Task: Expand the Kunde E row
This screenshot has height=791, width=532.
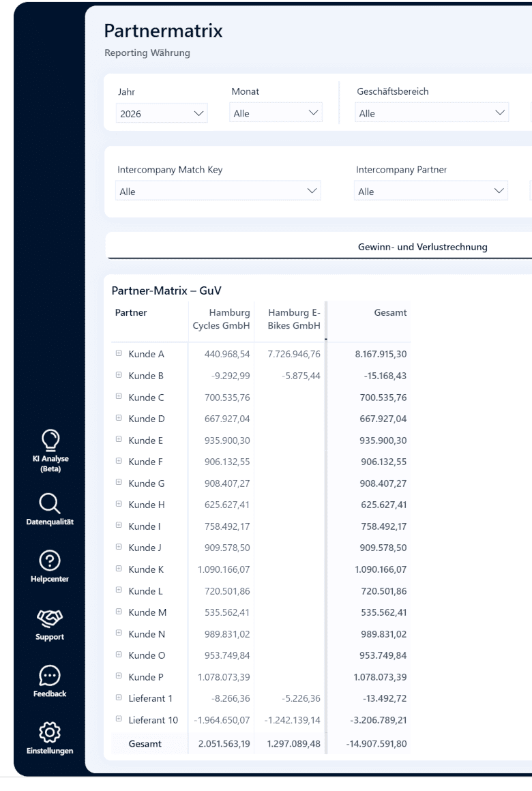Action: tap(119, 439)
